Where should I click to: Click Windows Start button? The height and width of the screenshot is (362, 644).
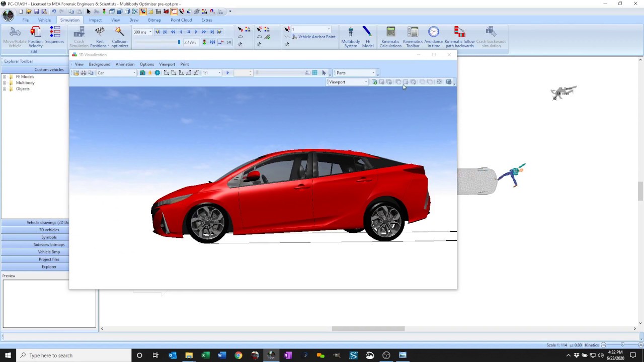[x=8, y=355]
